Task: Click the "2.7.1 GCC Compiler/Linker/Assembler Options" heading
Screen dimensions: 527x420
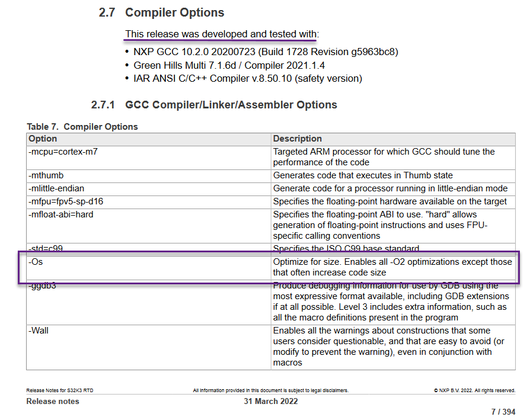Action: click(x=213, y=105)
